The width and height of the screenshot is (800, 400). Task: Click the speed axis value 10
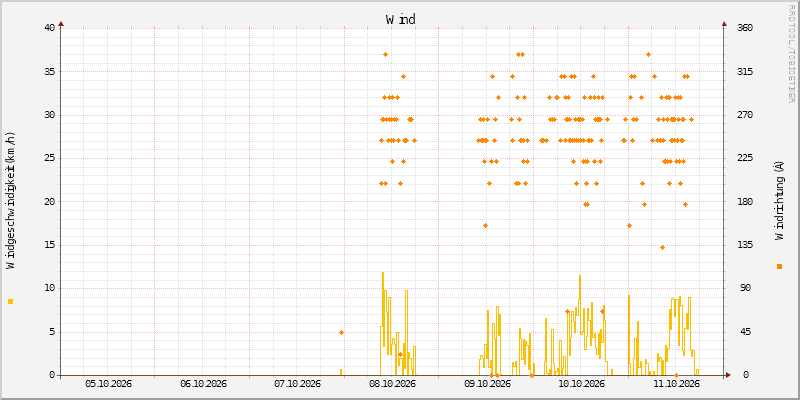click(x=49, y=288)
